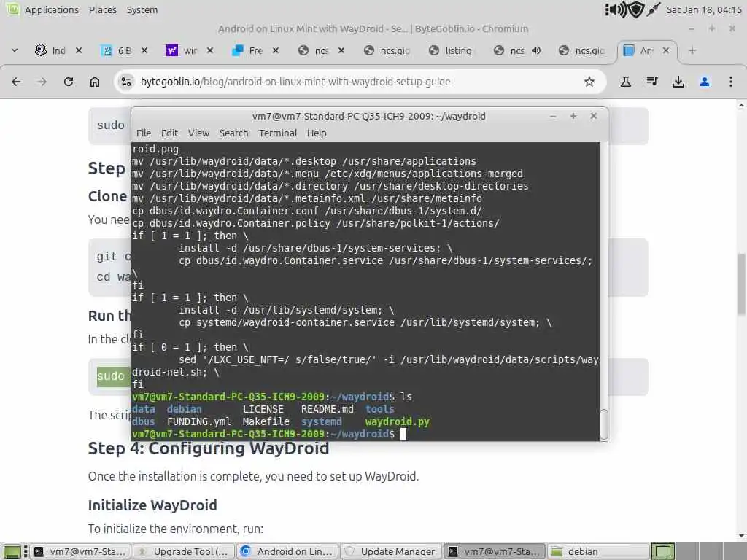Image resolution: width=747 pixels, height=560 pixels.
Task: Close the 'Ind' browser tab
Action: pos(79,50)
